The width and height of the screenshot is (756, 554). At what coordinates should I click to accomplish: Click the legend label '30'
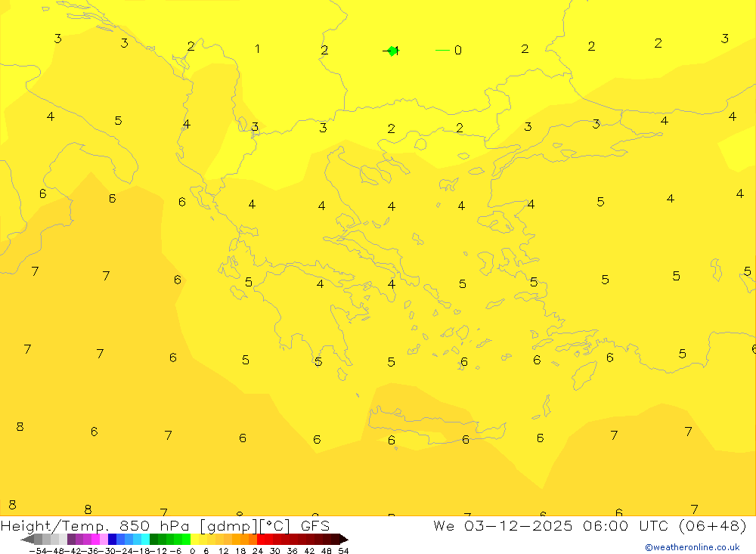[x=275, y=551]
